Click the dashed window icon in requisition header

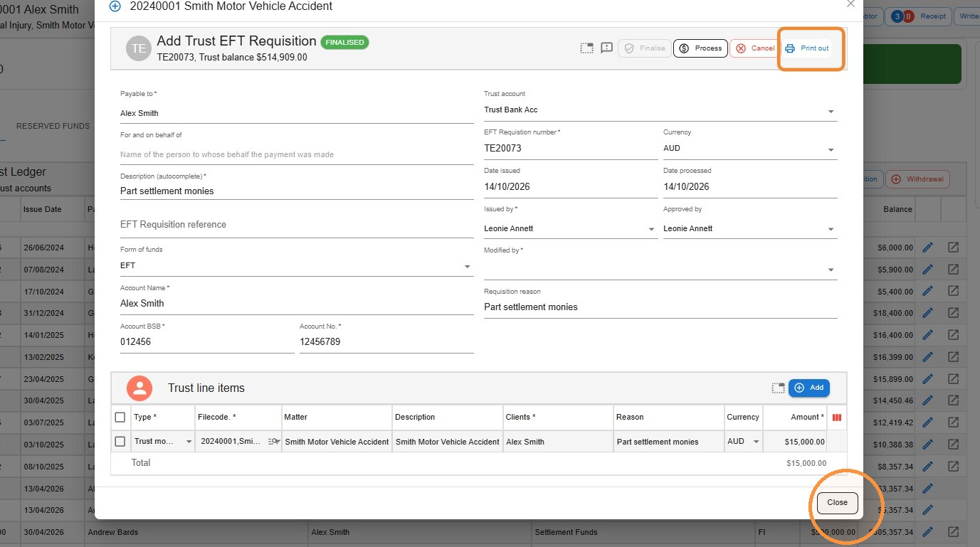coord(586,48)
